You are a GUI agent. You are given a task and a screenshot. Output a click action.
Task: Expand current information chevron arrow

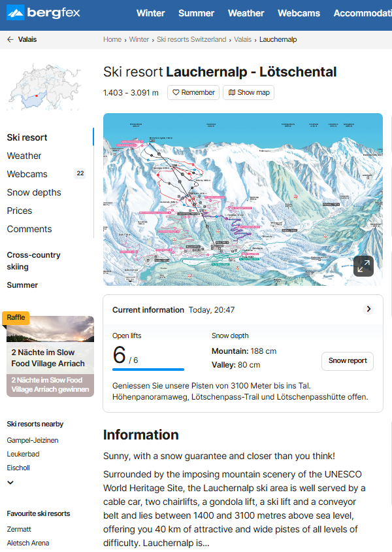click(368, 309)
